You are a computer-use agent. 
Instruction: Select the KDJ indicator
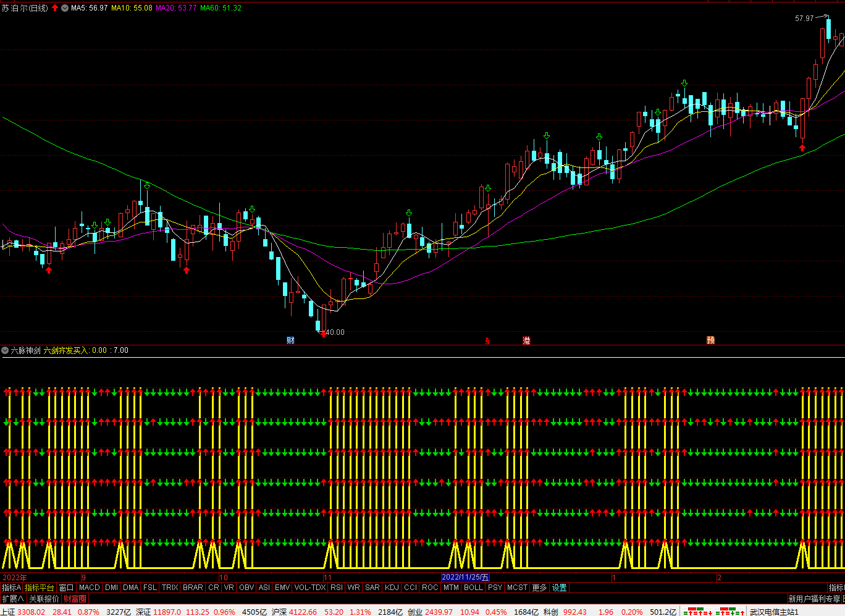click(x=392, y=588)
